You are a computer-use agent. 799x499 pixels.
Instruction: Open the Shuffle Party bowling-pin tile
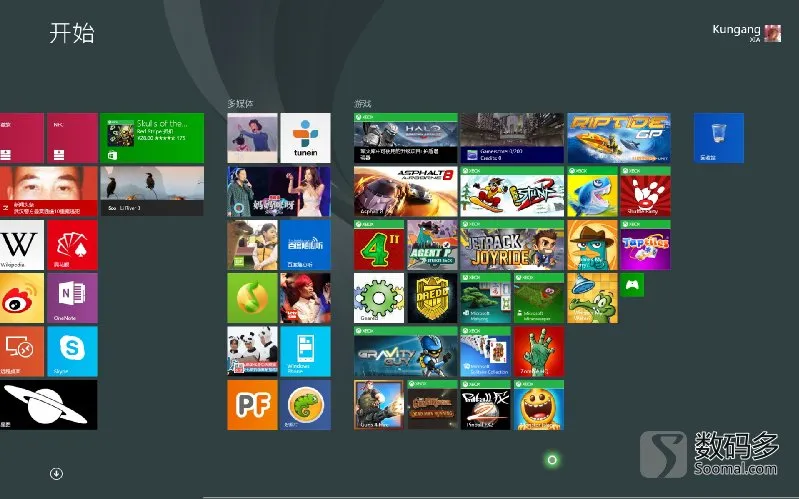pyautogui.click(x=645, y=191)
